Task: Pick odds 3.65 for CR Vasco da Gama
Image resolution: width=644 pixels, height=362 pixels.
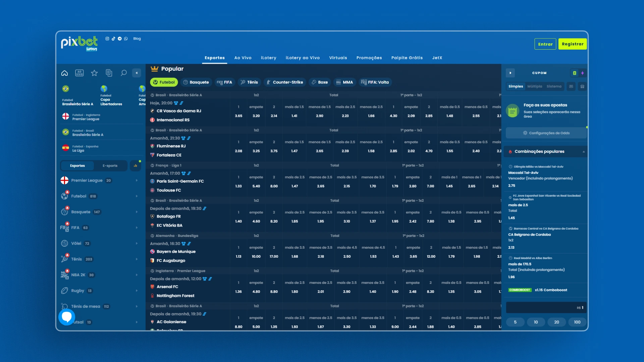Action: coord(238,116)
